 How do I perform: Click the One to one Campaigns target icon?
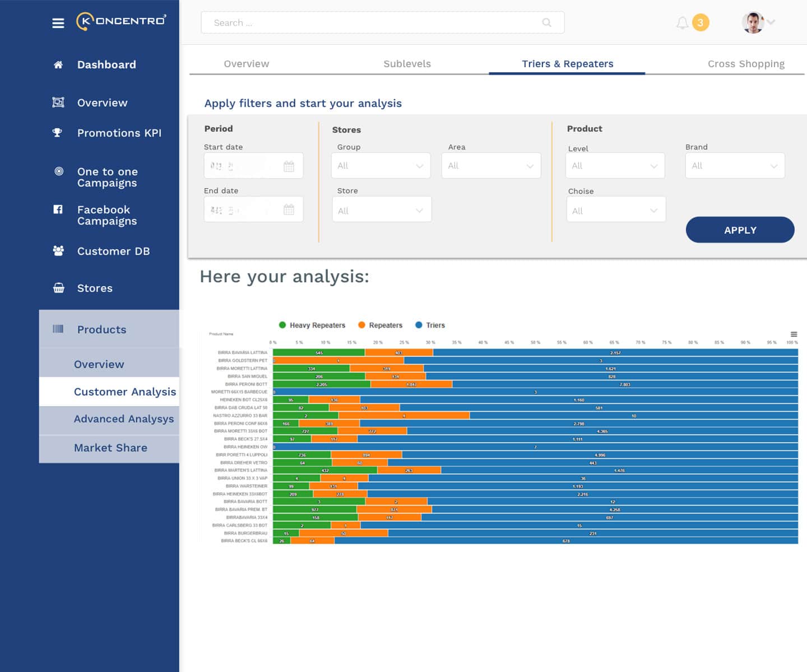59,171
